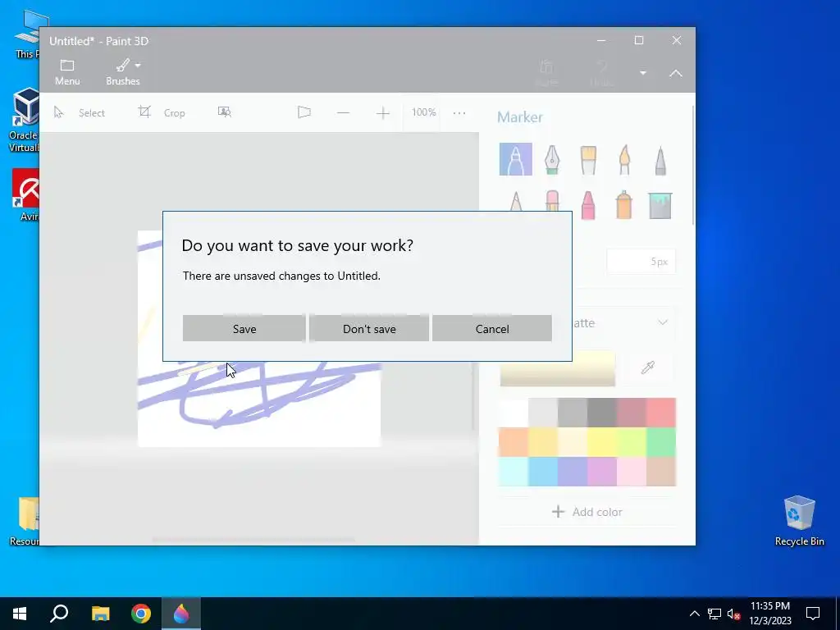Choose Don't save in the dialog
The image size is (840, 630).
coord(369,328)
